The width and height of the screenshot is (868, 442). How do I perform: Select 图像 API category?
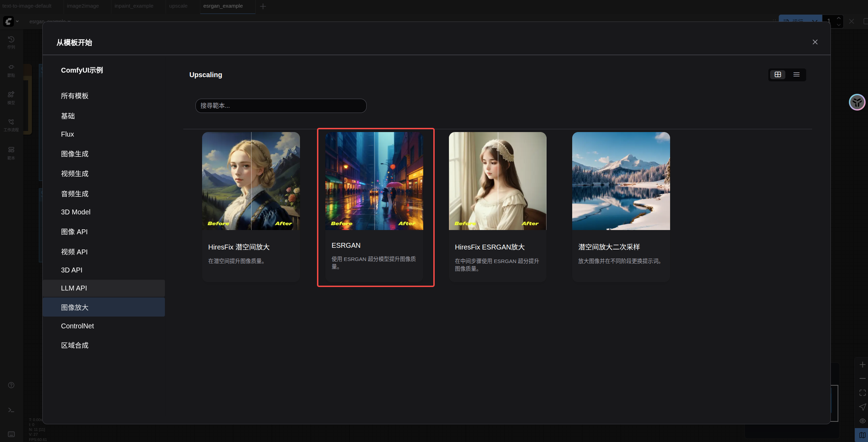(x=103, y=232)
